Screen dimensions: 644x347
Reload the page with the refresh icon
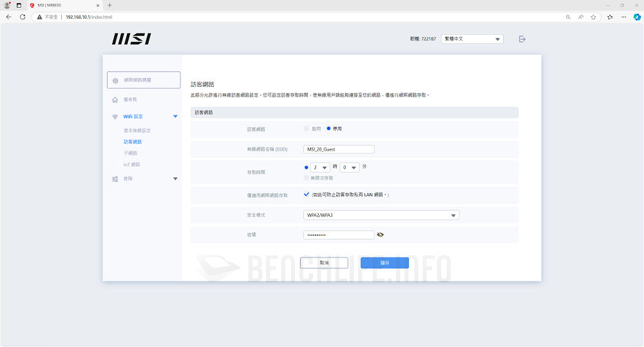(x=23, y=17)
